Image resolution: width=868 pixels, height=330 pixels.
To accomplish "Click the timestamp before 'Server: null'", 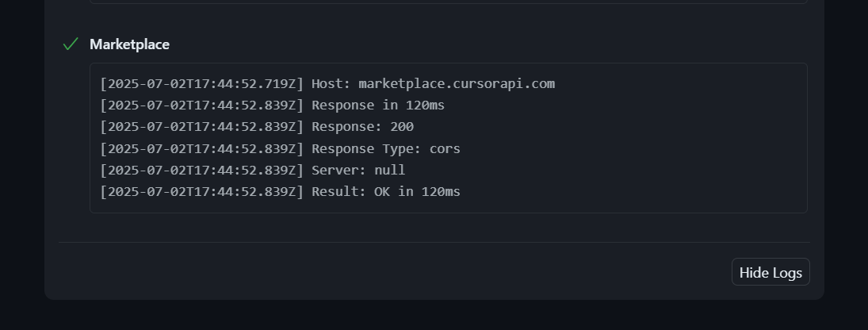I will pos(202,170).
